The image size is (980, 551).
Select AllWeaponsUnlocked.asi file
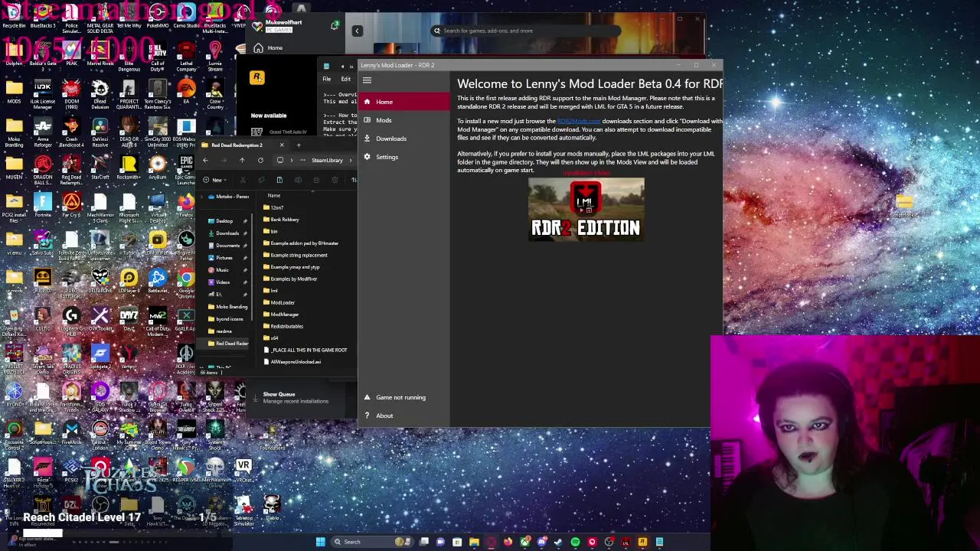click(292, 362)
